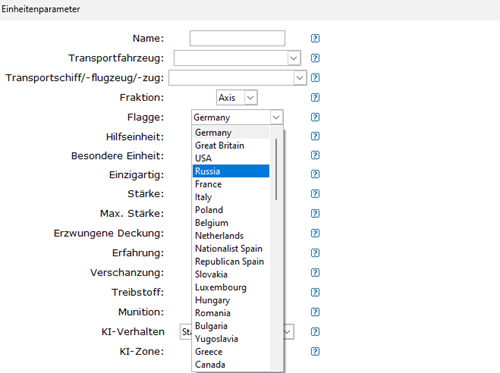Open help icon in Einzigartig row
The width and height of the screenshot is (500, 373).
(x=315, y=174)
